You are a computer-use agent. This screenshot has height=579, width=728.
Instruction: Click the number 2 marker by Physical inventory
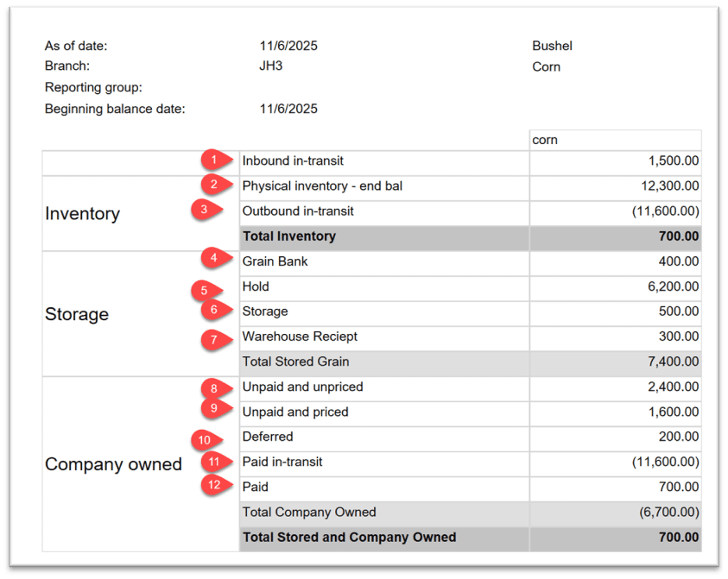click(215, 184)
